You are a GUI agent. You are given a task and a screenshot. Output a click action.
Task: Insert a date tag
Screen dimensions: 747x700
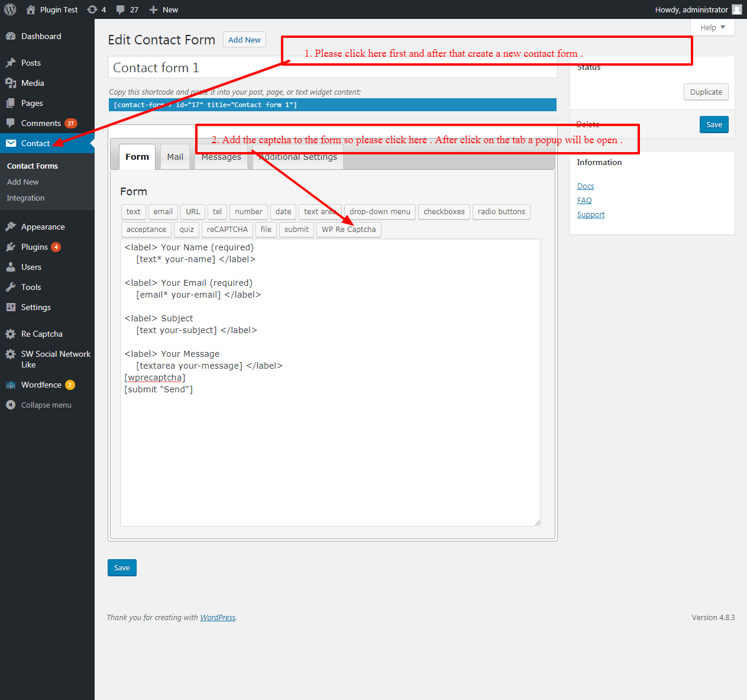[x=283, y=212]
